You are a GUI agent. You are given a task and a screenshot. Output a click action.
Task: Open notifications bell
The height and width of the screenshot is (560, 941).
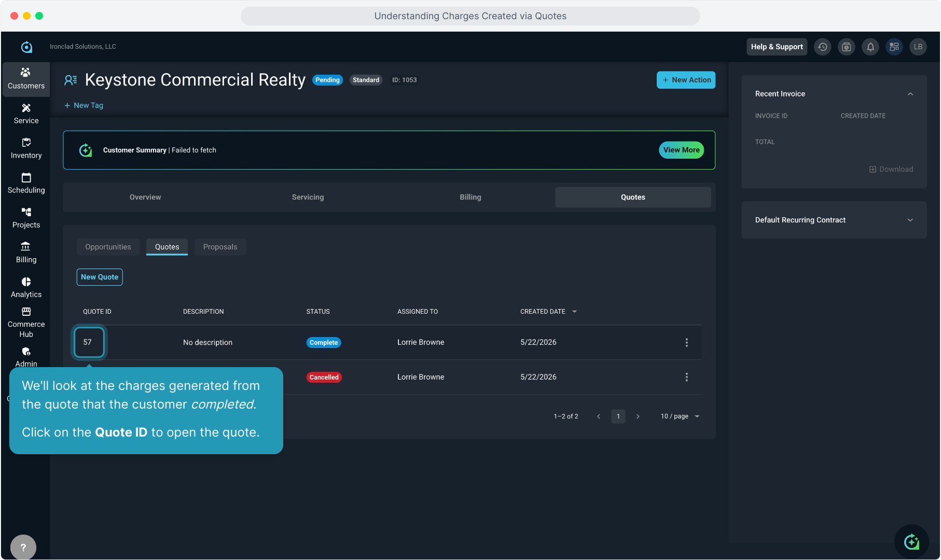(x=870, y=47)
